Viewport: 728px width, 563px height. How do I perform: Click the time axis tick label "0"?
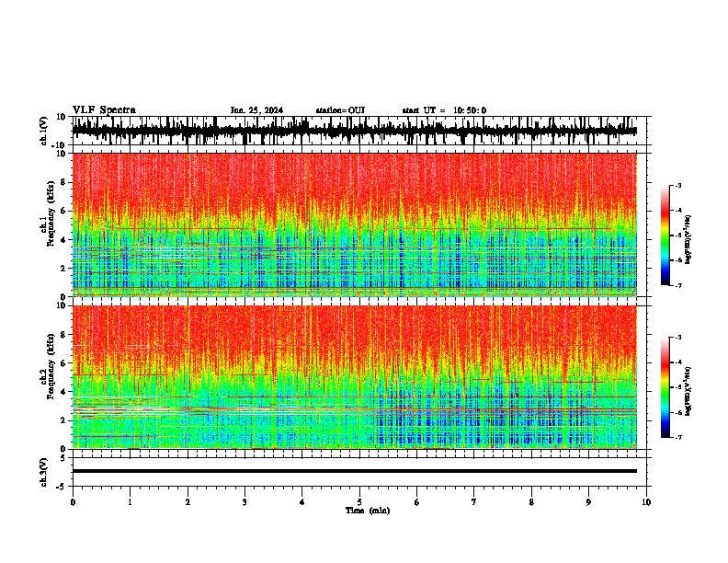(x=73, y=502)
